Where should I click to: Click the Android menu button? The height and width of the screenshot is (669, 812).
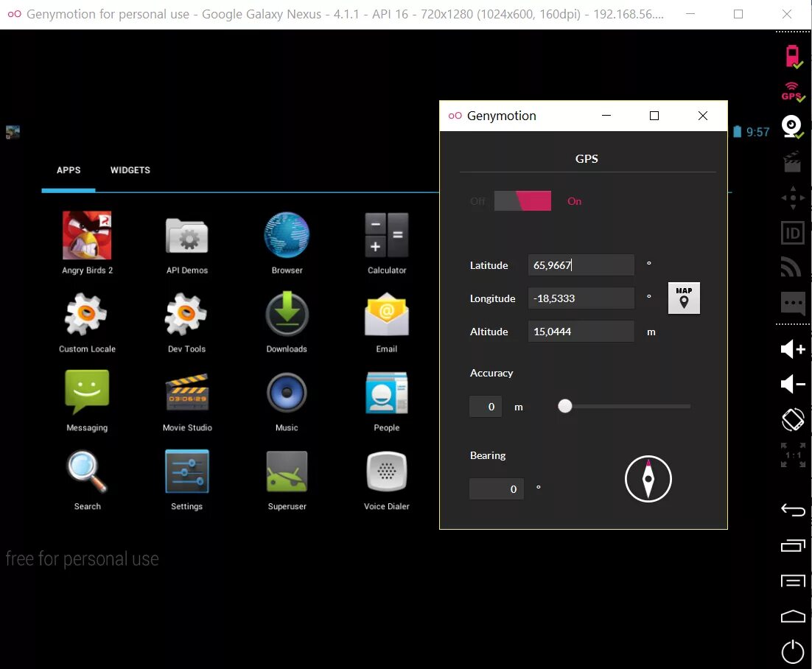point(793,581)
